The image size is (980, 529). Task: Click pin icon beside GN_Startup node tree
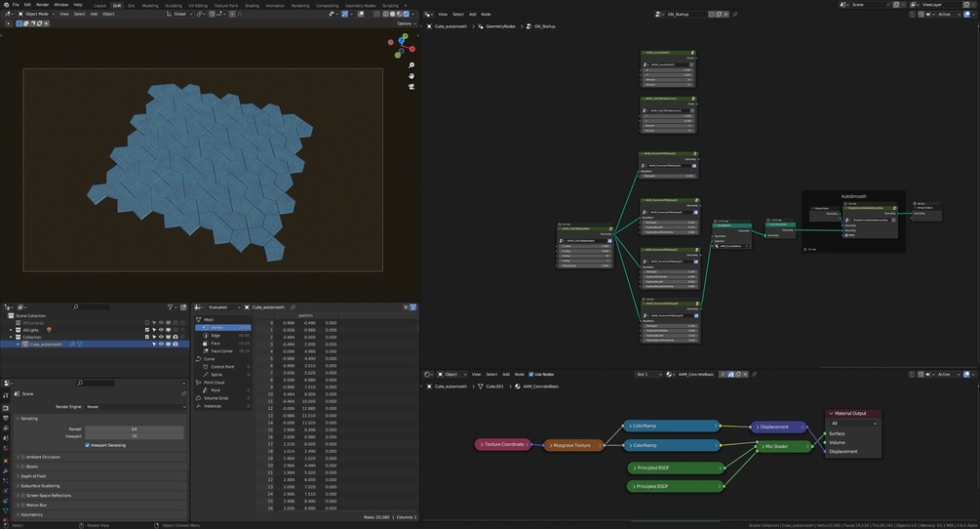pyautogui.click(x=735, y=14)
